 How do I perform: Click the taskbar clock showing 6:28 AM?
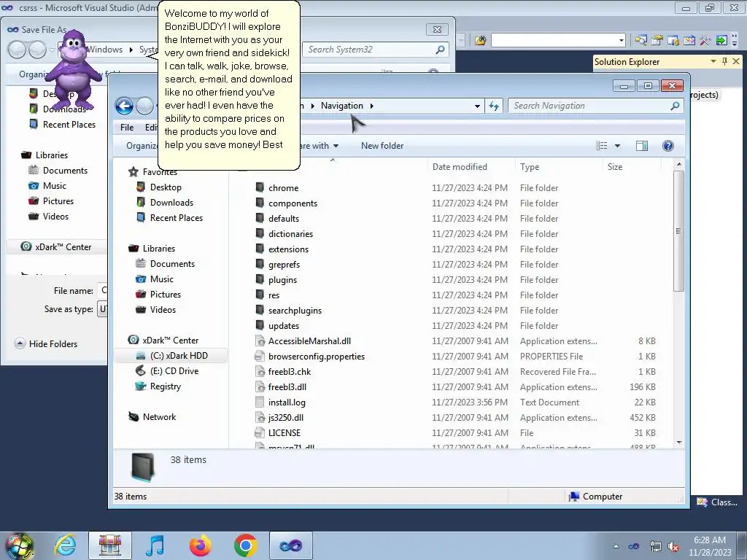[x=710, y=546]
